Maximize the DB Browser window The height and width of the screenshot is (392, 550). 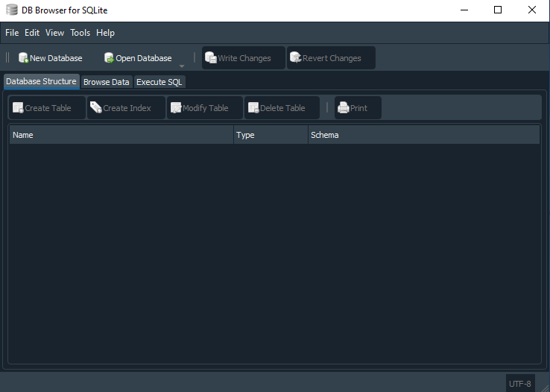498,10
